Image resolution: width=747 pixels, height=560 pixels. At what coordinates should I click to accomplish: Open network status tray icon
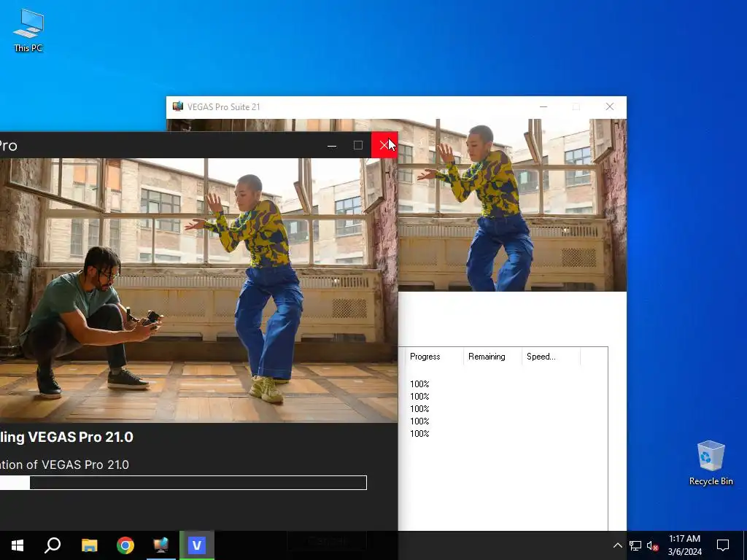(x=635, y=545)
